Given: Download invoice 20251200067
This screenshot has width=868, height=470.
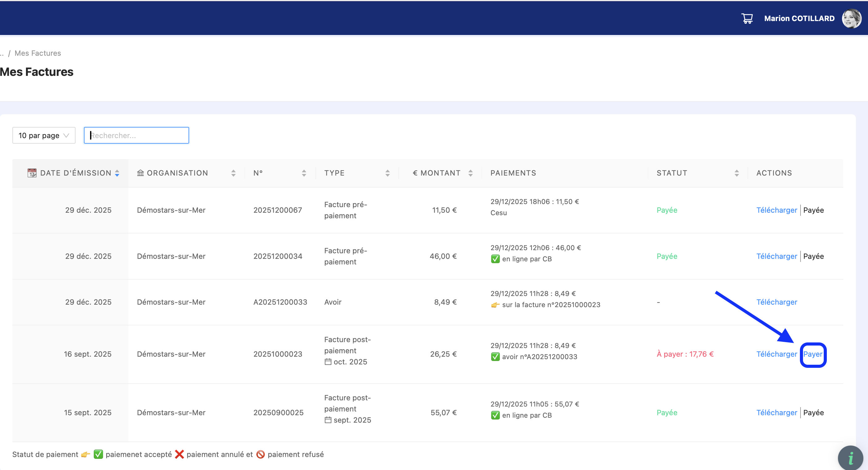Looking at the screenshot, I should point(776,210).
